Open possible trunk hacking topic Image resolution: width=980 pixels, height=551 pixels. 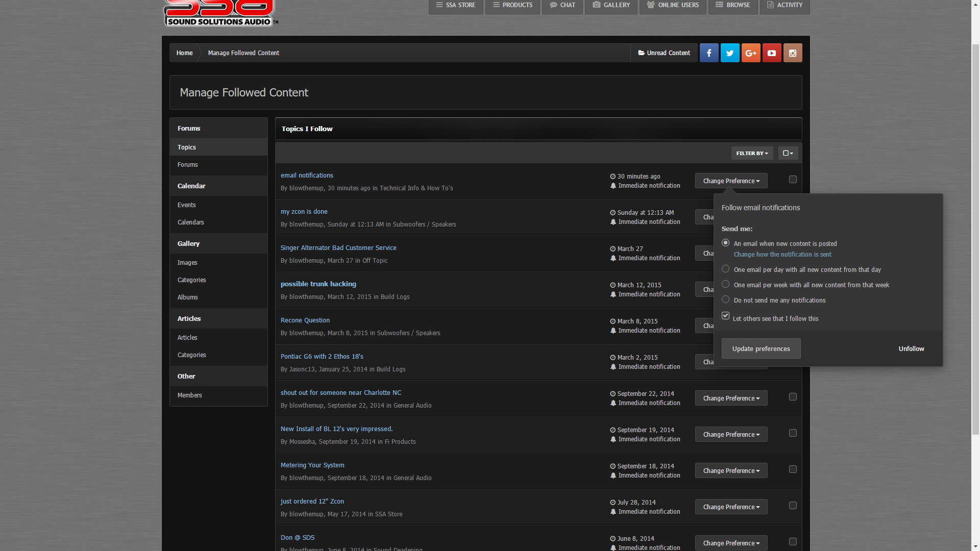[x=318, y=284]
